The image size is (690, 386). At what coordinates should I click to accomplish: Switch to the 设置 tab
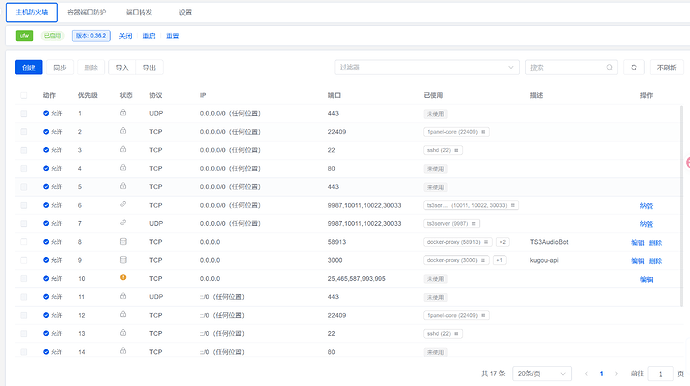click(x=185, y=12)
